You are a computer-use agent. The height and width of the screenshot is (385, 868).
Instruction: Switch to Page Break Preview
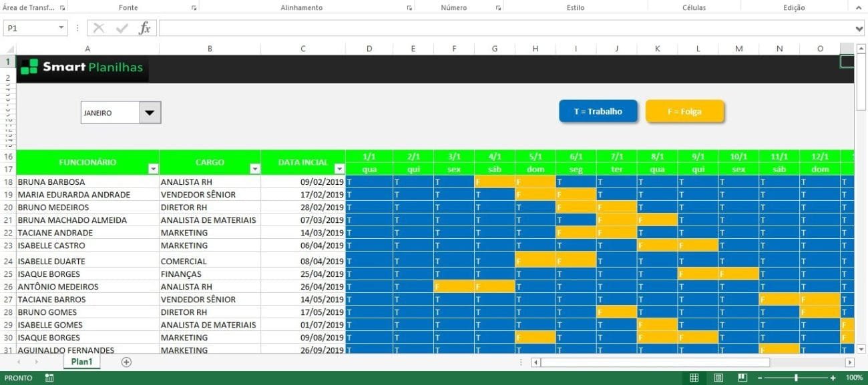pos(742,378)
